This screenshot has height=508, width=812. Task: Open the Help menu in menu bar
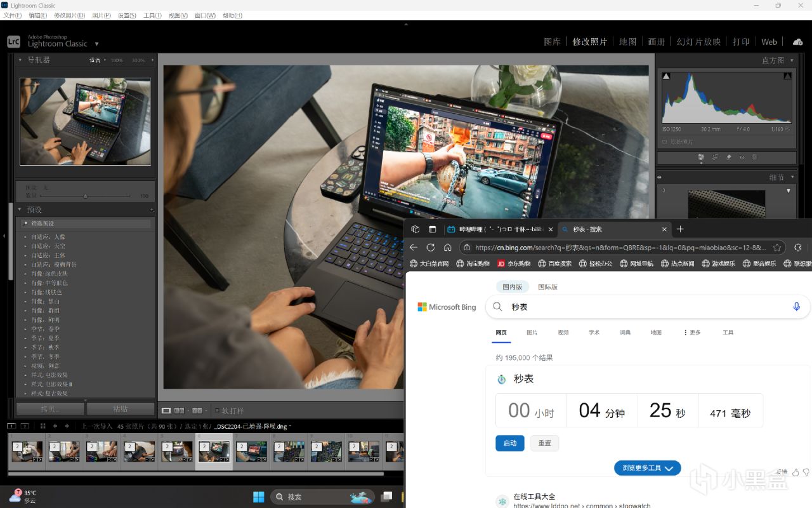coord(232,15)
